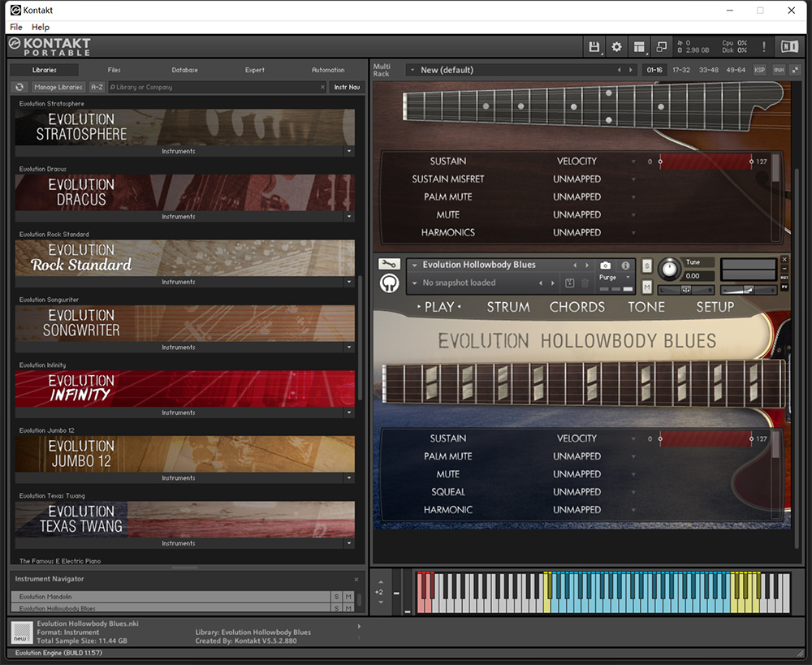The height and width of the screenshot is (665, 812).
Task: Open the CHORDS page of Hollowbody Blues
Action: 577,307
